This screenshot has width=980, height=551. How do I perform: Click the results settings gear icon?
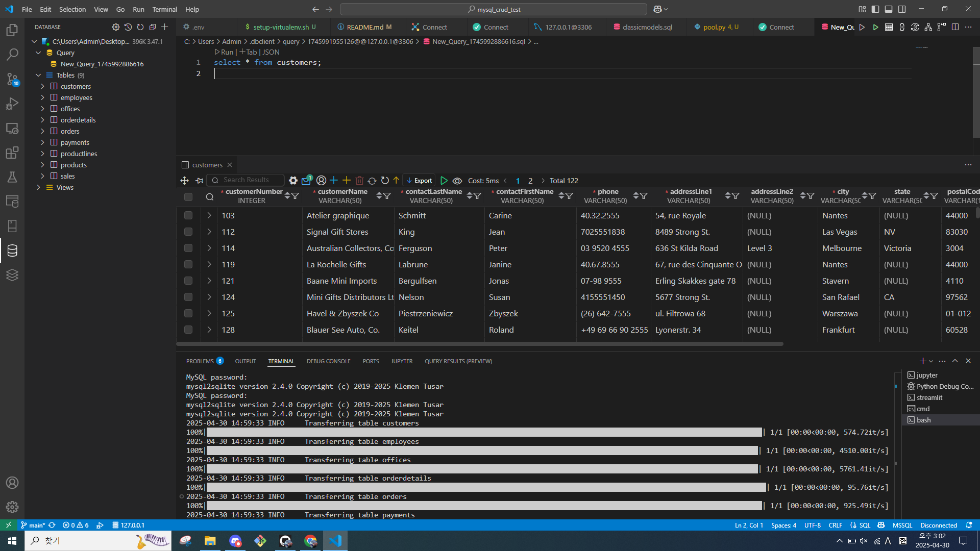[293, 181]
